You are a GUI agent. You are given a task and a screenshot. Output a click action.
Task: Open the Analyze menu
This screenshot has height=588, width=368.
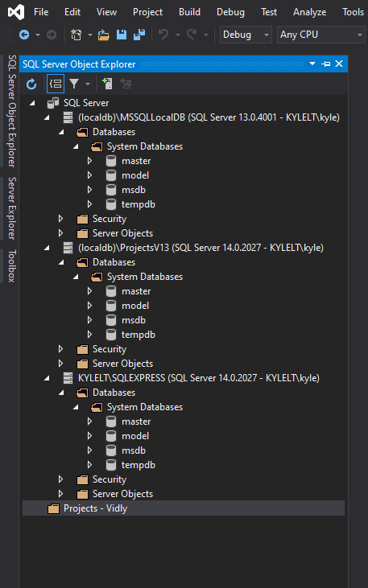pos(310,12)
